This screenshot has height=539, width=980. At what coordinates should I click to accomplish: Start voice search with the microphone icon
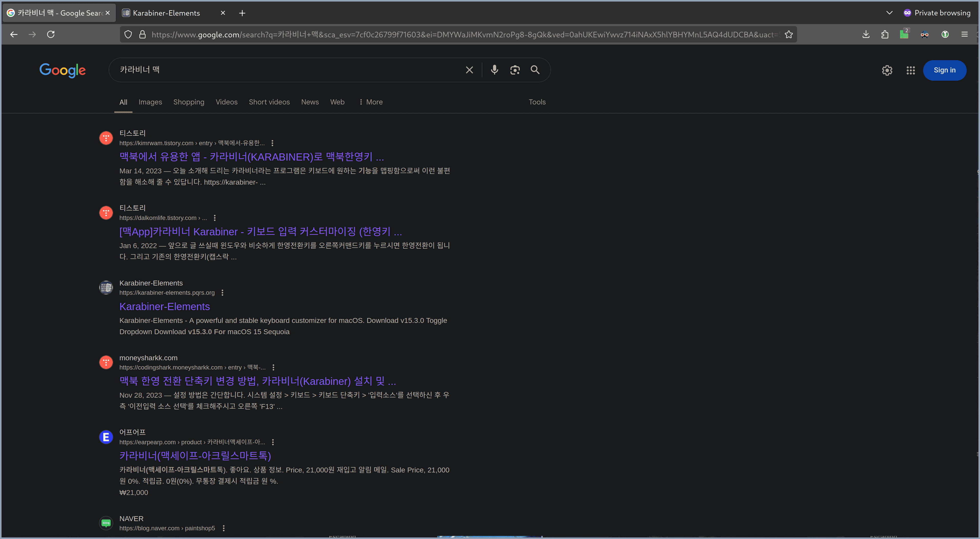click(494, 70)
